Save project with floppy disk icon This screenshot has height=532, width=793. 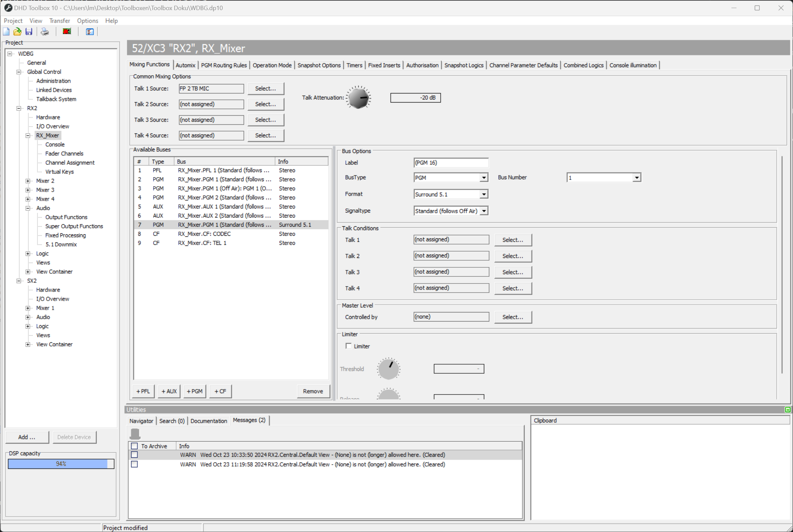[29, 32]
